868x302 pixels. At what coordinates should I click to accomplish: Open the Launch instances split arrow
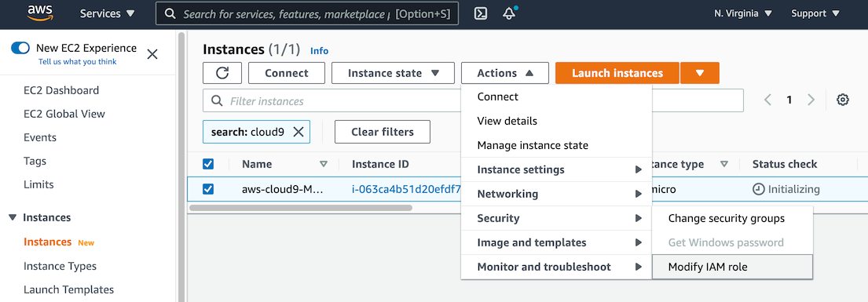[x=700, y=73]
